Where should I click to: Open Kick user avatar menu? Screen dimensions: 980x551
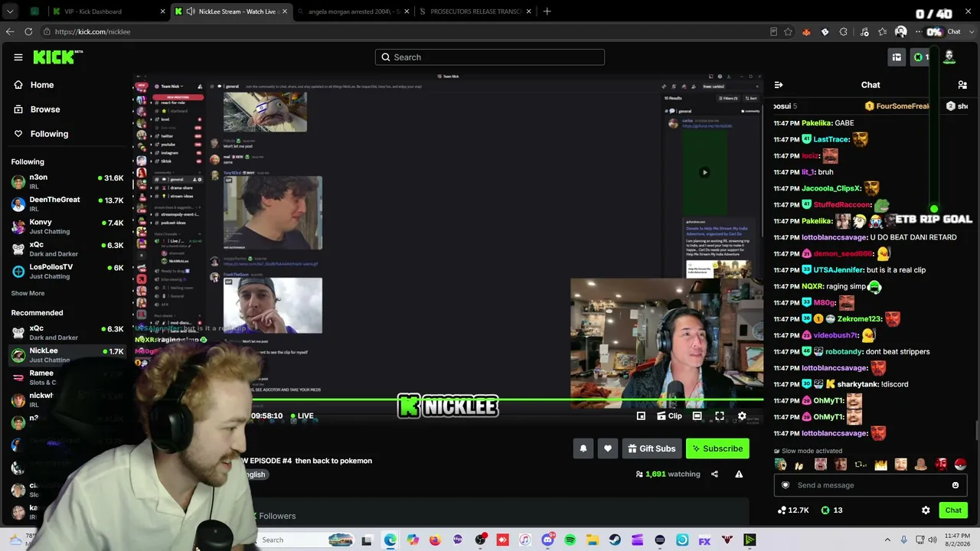click(949, 57)
